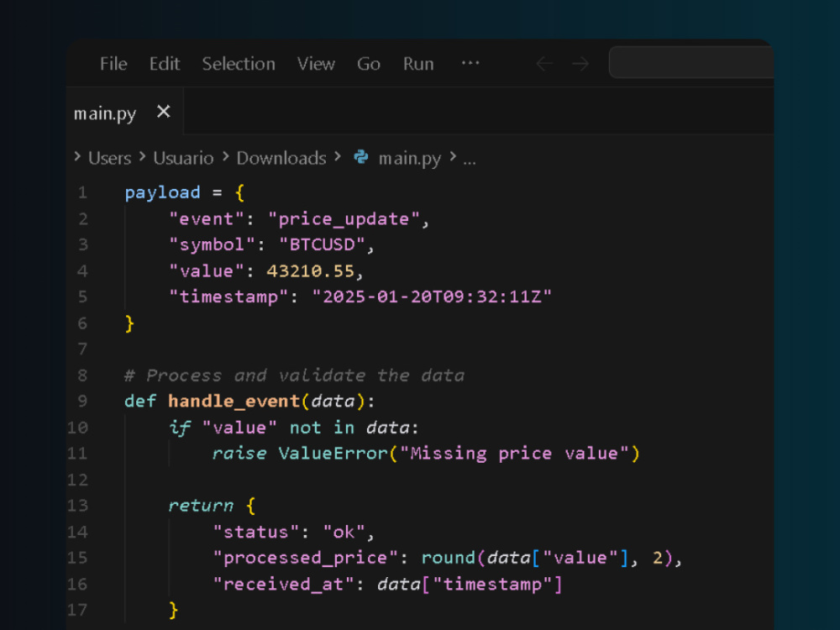Viewport: 840px width, 630px height.
Task: Click the round function call
Action: point(449,559)
